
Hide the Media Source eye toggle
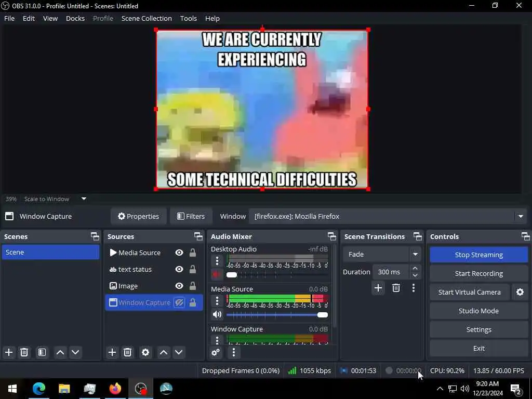point(179,252)
